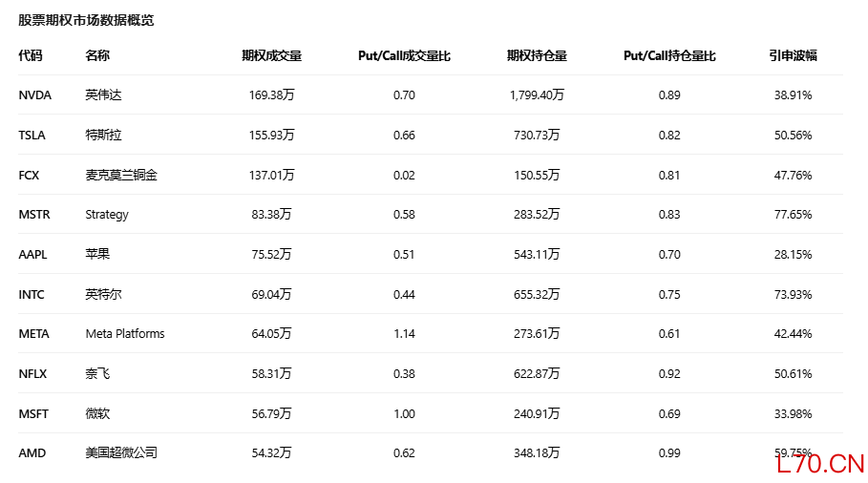Select the 美国超微公司 stock name

(x=121, y=453)
